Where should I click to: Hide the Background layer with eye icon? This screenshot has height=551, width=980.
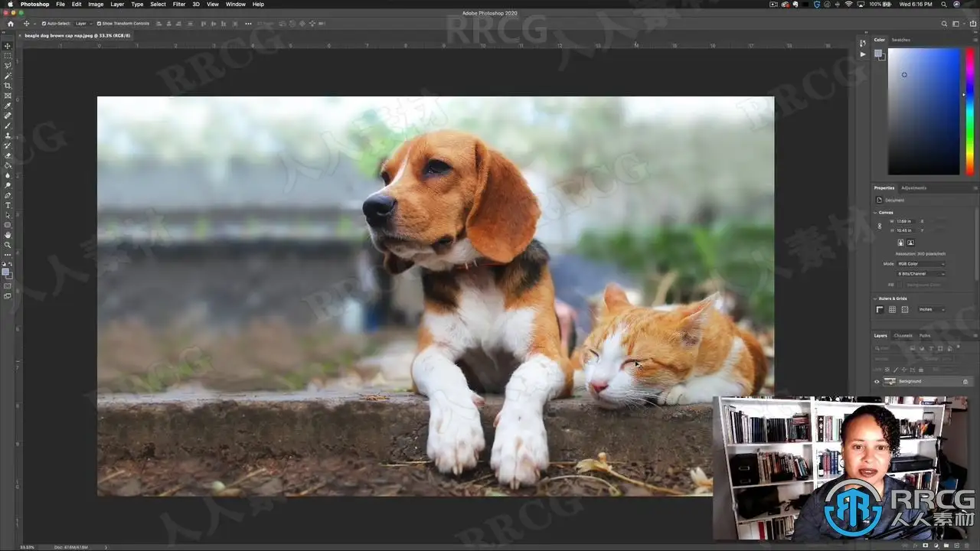pos(877,381)
